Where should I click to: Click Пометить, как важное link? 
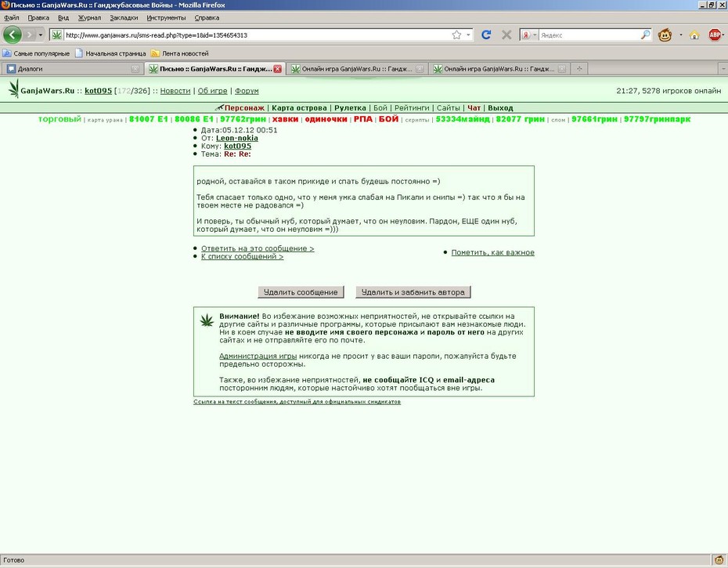pos(492,252)
